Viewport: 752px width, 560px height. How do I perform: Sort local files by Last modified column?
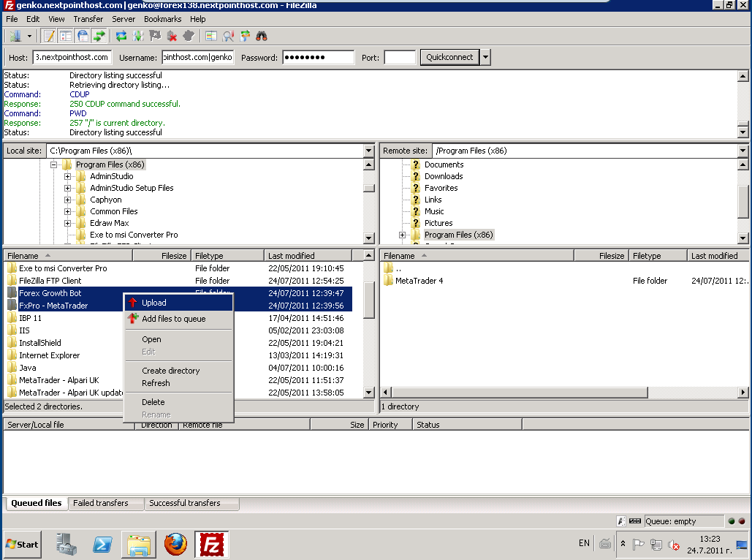click(308, 256)
